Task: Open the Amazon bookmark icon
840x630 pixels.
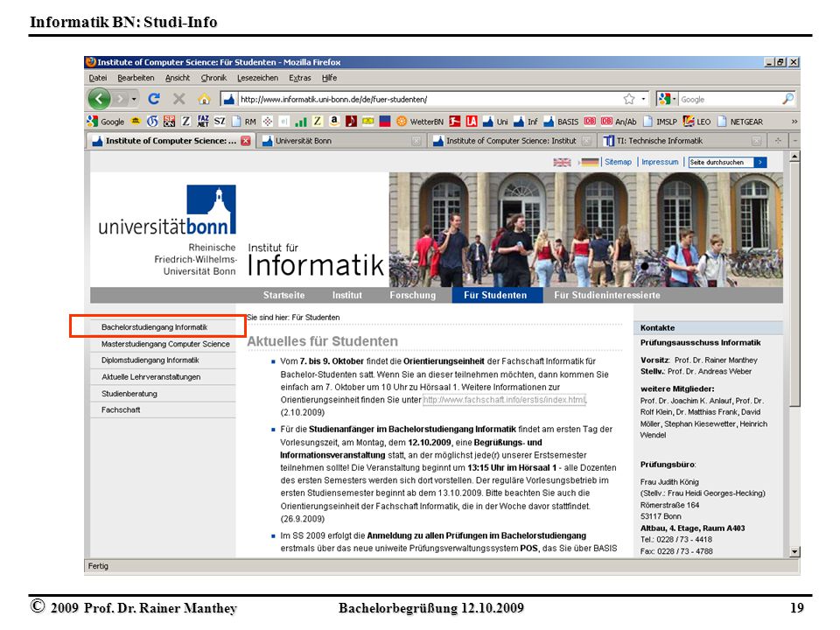Action: tap(334, 122)
